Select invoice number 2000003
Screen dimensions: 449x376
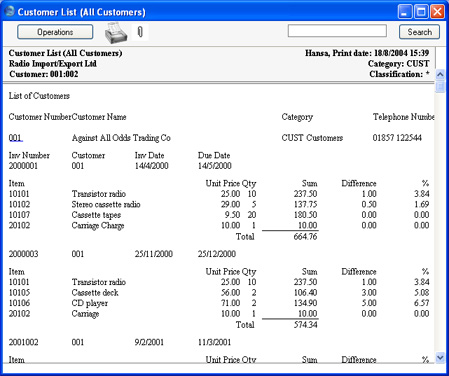coord(23,254)
